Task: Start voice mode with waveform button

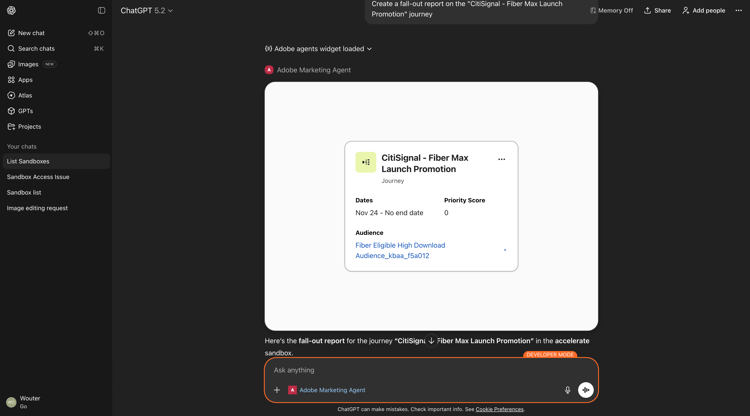Action: [585, 390]
